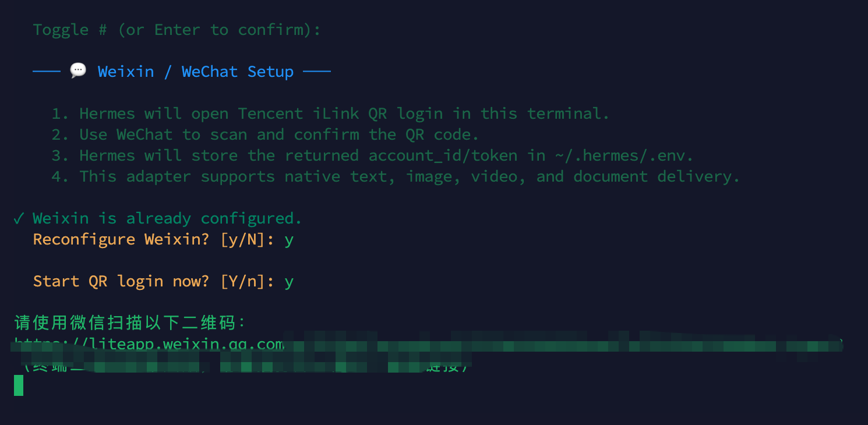Screen dimensions: 868x425
Task: Open the liteapp.weixin.qq.com link
Action: (149, 343)
